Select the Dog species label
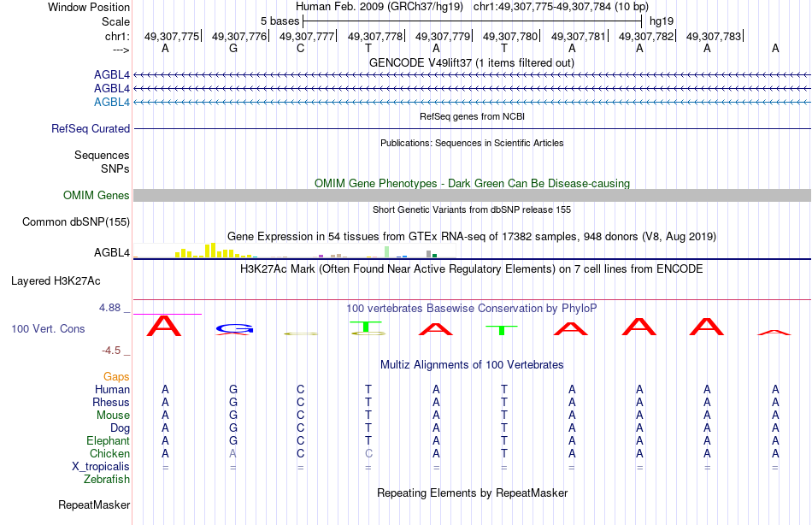 [x=121, y=428]
